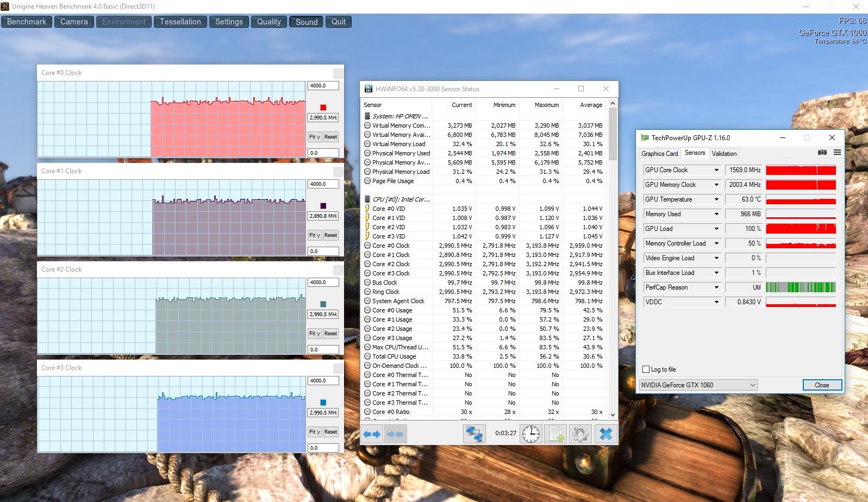Switch to the Validation tab in GPU-Z
Screen dimensions: 868x502
coord(725,154)
